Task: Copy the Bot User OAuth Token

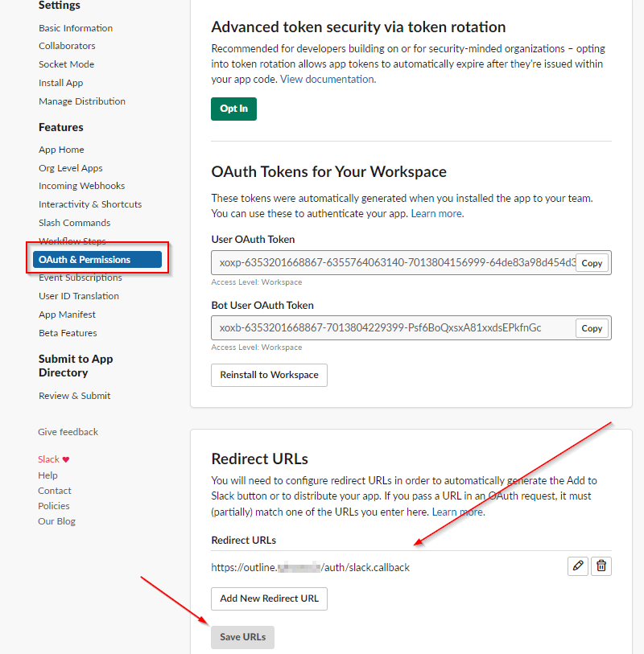Action: [x=592, y=328]
